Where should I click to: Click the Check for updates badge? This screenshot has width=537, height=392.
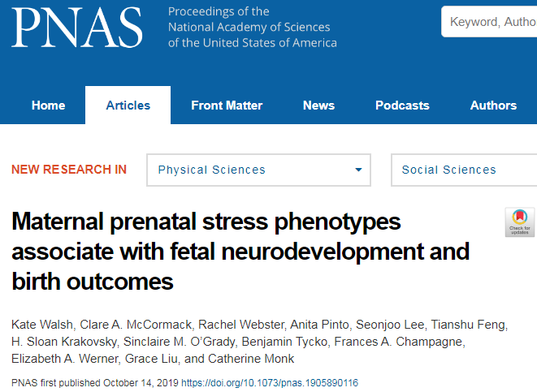(520, 222)
